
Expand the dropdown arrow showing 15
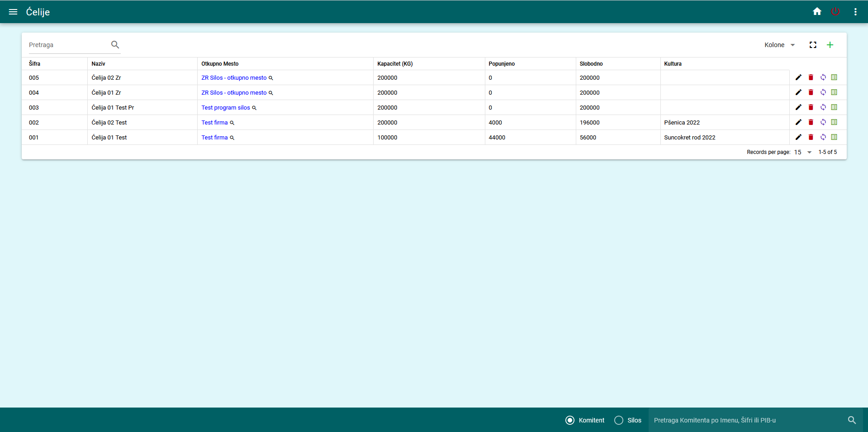tap(810, 152)
